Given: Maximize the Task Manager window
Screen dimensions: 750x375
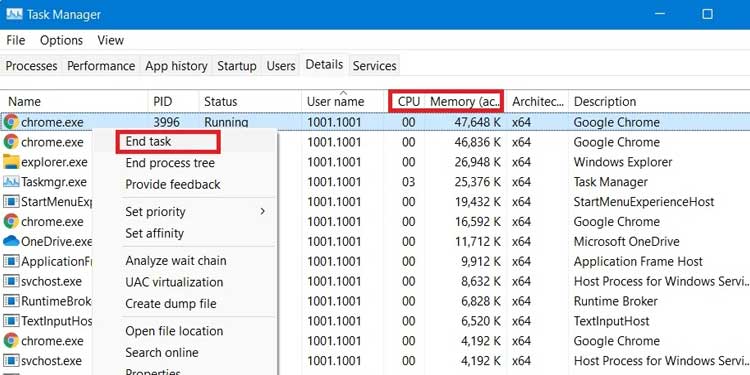Looking at the screenshot, I should pos(707,14).
